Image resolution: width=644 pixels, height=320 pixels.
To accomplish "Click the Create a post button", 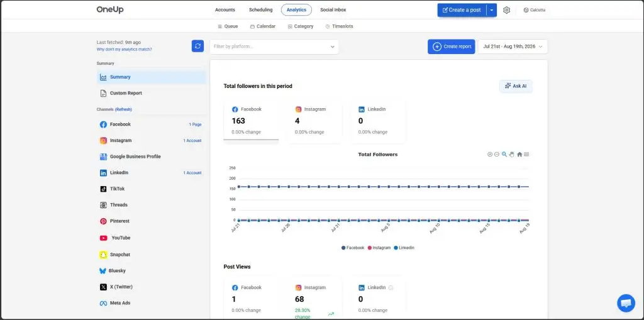I will coord(462,10).
